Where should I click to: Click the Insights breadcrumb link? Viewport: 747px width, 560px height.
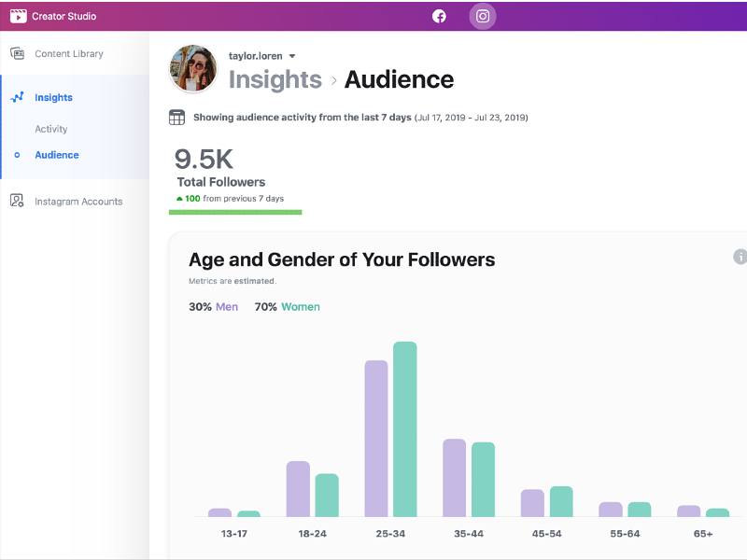tap(275, 79)
